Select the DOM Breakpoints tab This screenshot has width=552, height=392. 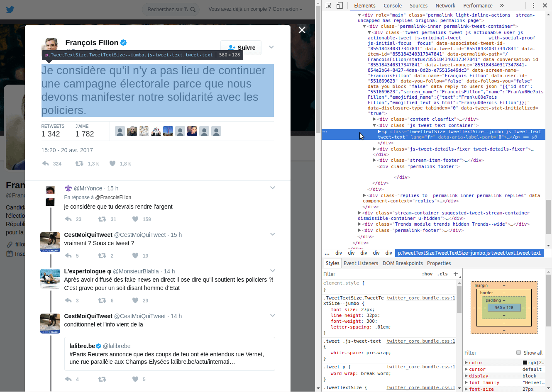[x=403, y=263]
